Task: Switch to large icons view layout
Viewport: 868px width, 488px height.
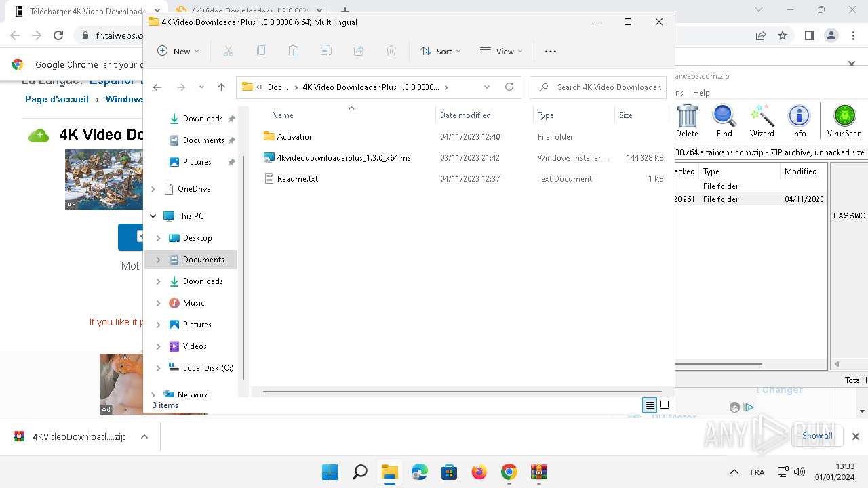Action: [x=665, y=405]
